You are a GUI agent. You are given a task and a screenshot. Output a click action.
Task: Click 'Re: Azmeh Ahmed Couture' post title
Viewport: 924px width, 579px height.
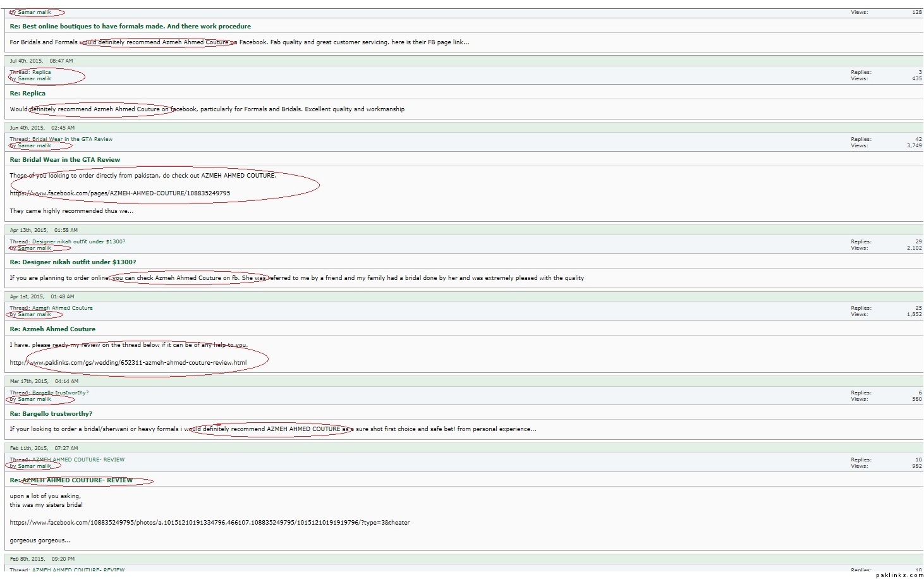click(52, 329)
